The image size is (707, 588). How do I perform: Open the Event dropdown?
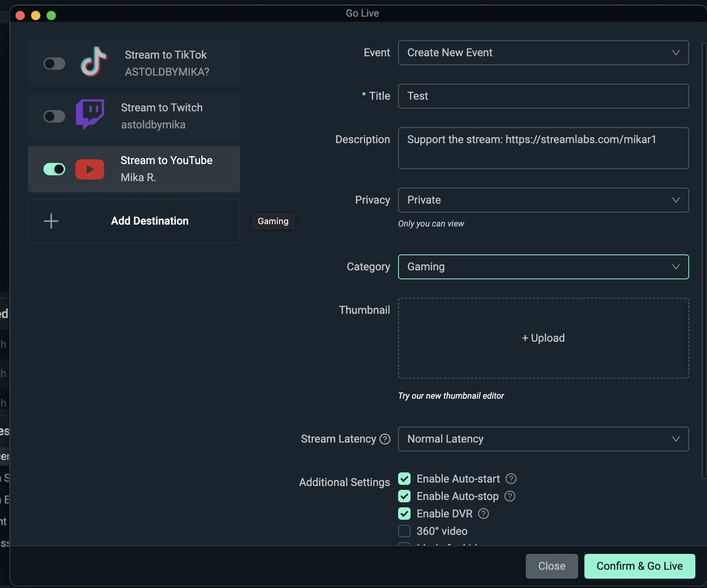click(542, 53)
